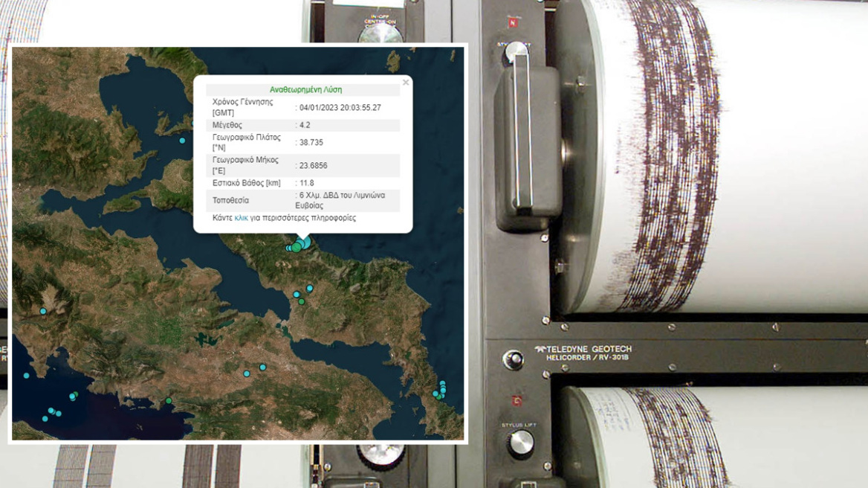This screenshot has height=488, width=868.
Task: Click the Teledyne Geotech Helicorder label
Action: [583, 354]
